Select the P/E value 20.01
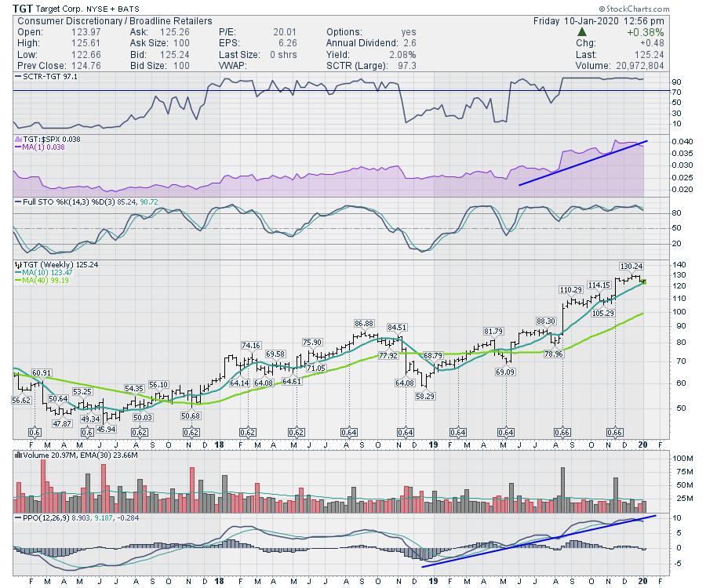 coord(285,32)
